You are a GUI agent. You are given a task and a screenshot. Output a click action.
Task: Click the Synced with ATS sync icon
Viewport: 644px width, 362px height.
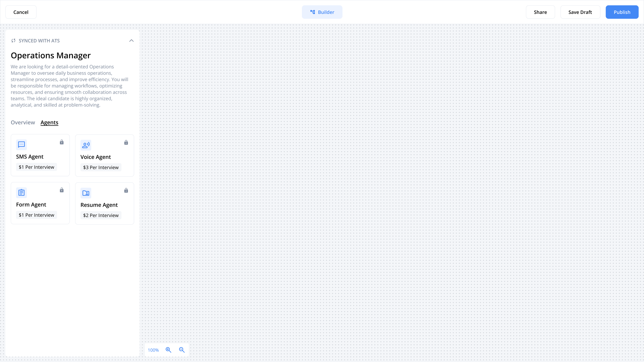click(13, 41)
